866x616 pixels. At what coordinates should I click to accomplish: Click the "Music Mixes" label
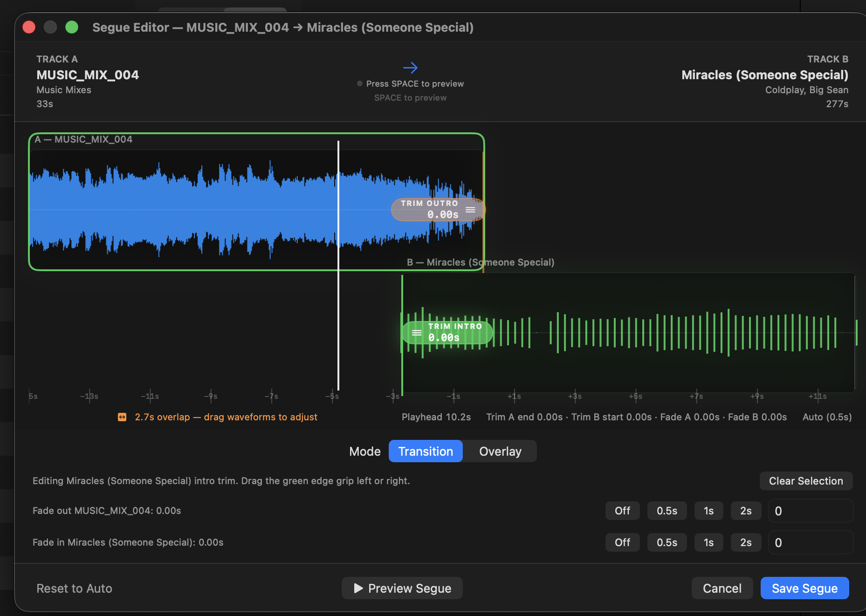pyautogui.click(x=64, y=90)
